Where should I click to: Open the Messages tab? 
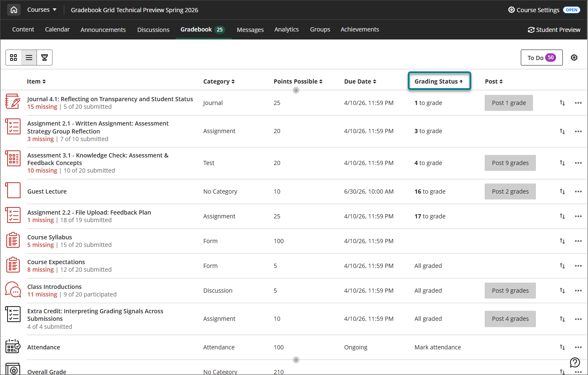pos(250,30)
